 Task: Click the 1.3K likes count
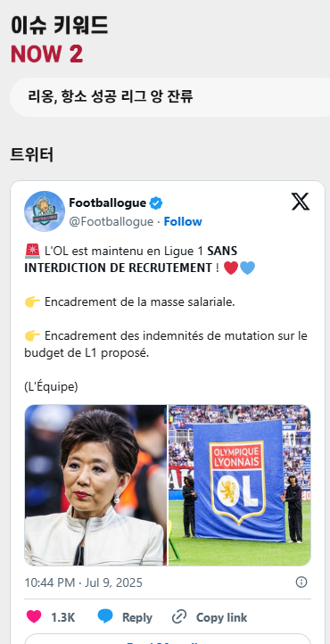[62, 617]
